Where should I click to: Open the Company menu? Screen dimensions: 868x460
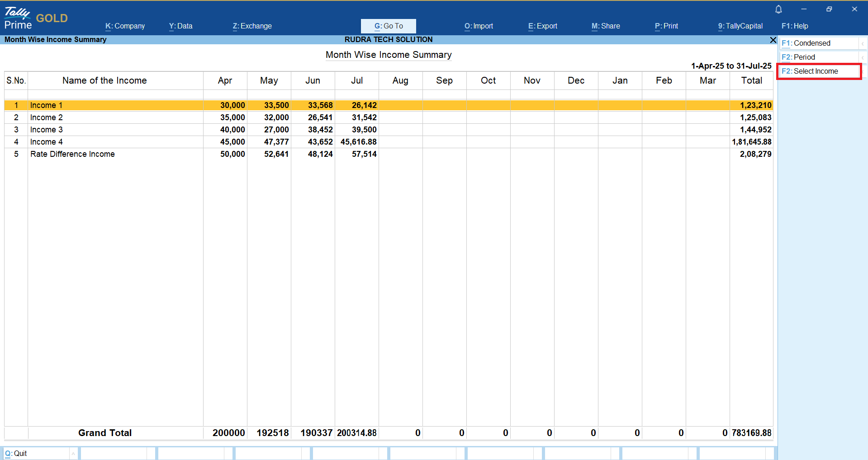coord(125,26)
